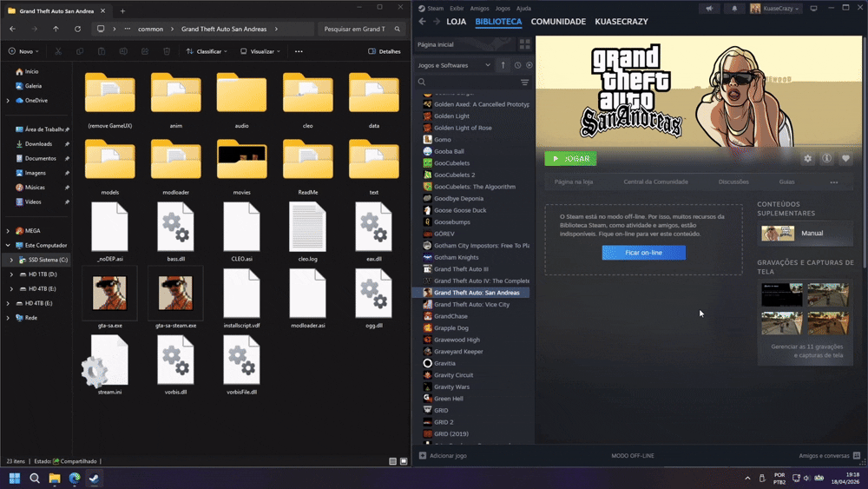This screenshot has width=868, height=489.
Task: Click the game info icon
Action: coord(826,159)
